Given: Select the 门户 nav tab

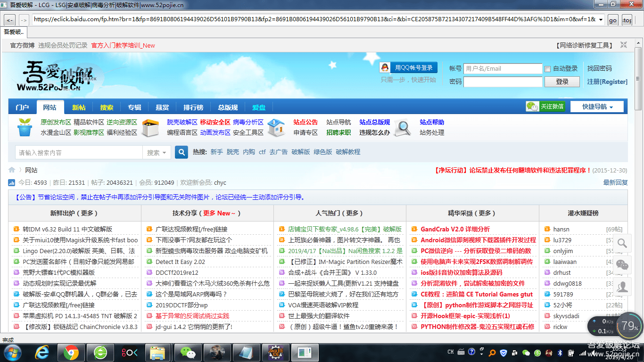Looking at the screenshot, I should click(x=22, y=107).
